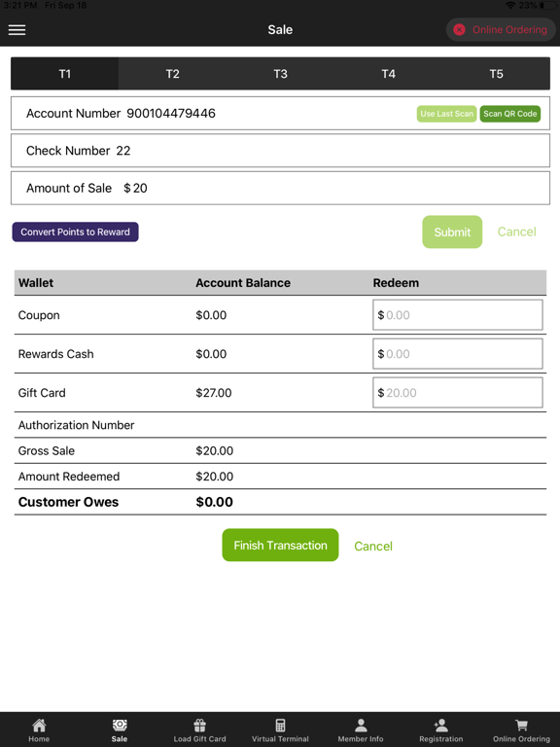The width and height of the screenshot is (560, 747).
Task: Focus the Gift Card redeem amount field
Action: tap(458, 393)
